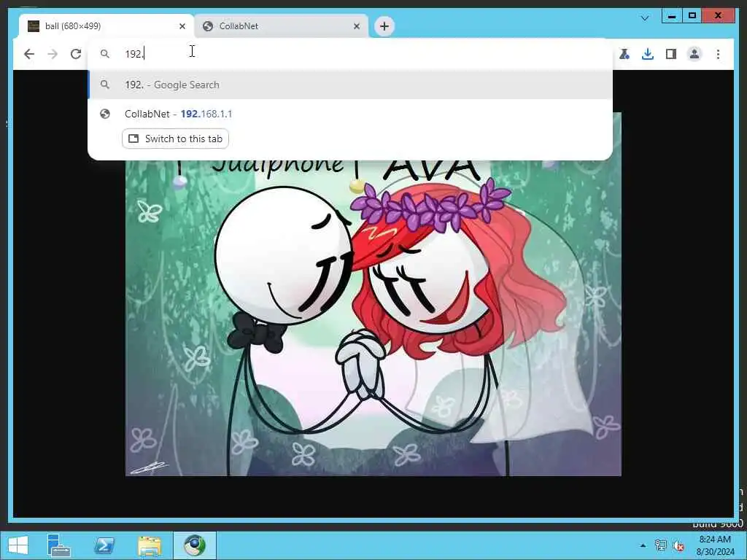Toggle the side panel icon
The height and width of the screenshot is (560, 747).
point(671,54)
